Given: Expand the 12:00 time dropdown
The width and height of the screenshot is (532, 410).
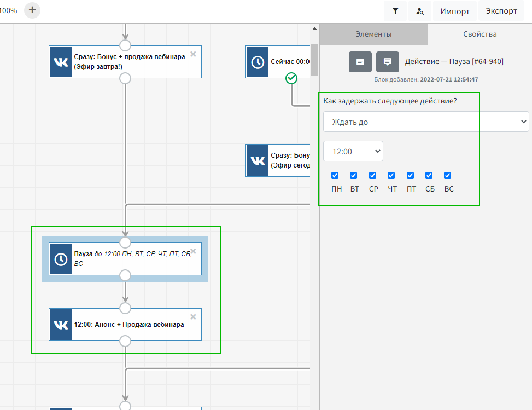Looking at the screenshot, I should tap(353, 151).
